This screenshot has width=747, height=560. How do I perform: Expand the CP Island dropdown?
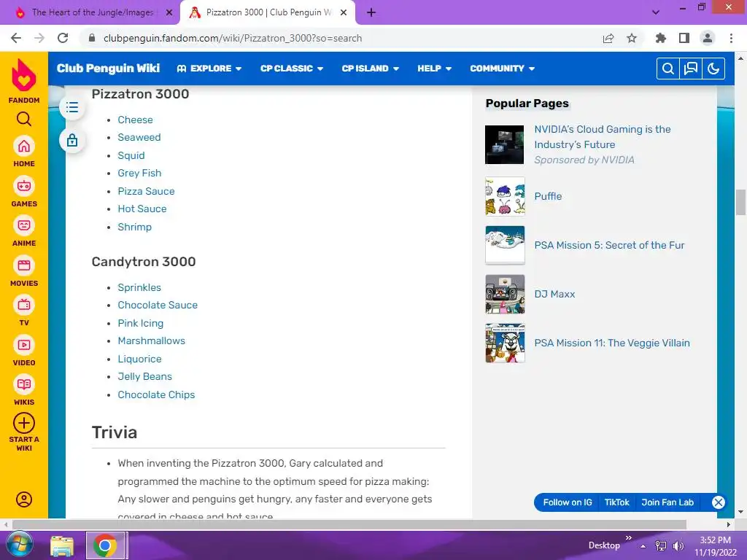click(x=370, y=69)
